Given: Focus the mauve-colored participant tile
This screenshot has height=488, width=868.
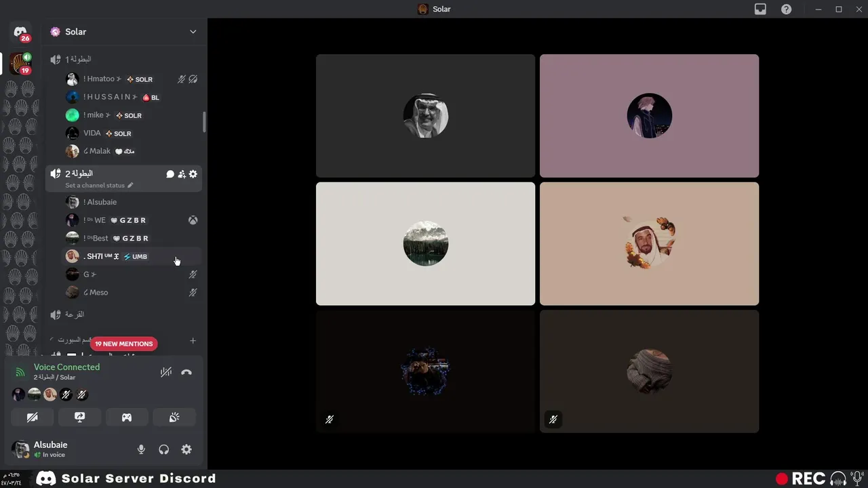Looking at the screenshot, I should coord(649,116).
